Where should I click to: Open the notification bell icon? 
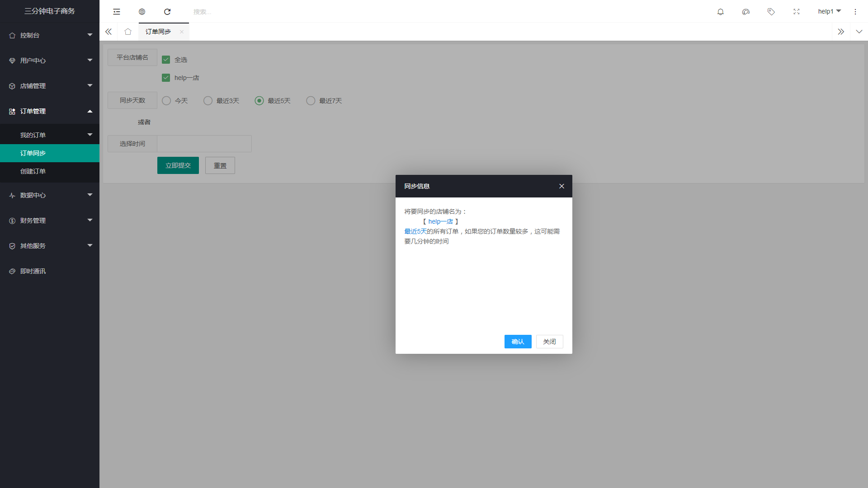(721, 12)
